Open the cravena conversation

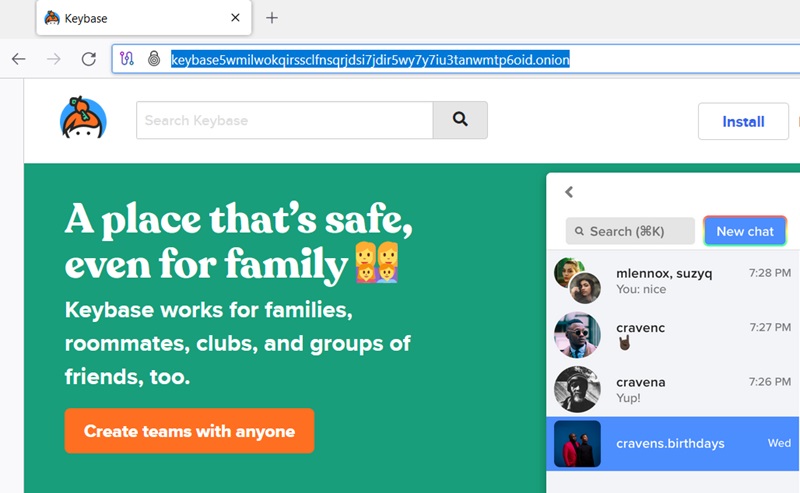673,389
